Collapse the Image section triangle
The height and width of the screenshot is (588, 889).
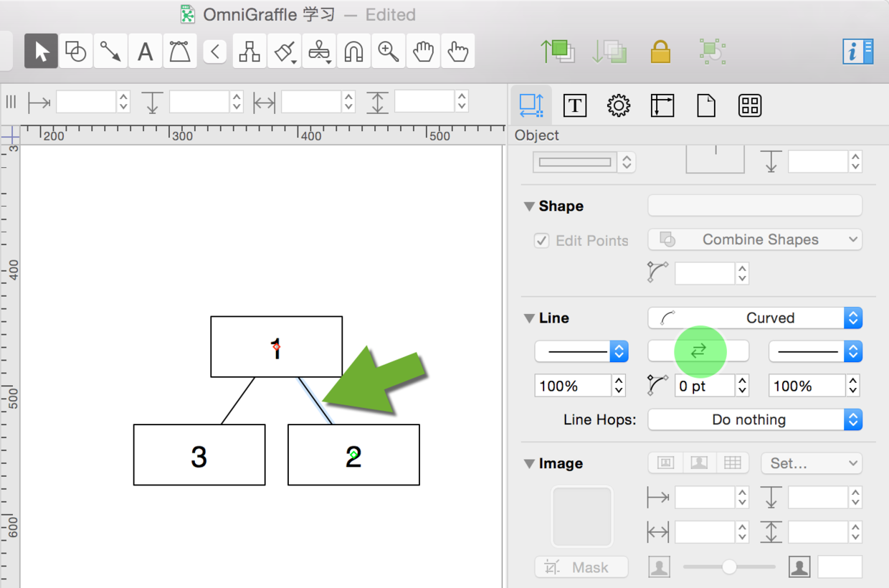point(529,464)
